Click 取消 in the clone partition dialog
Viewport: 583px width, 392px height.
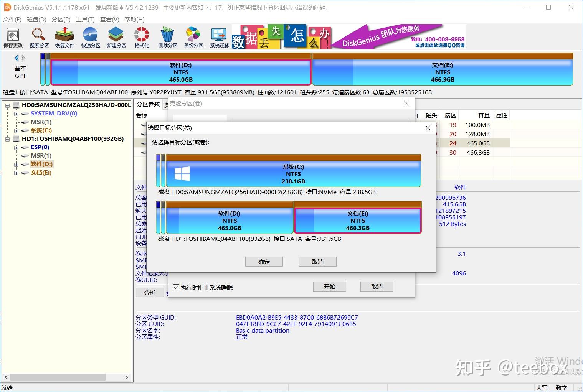(x=377, y=287)
